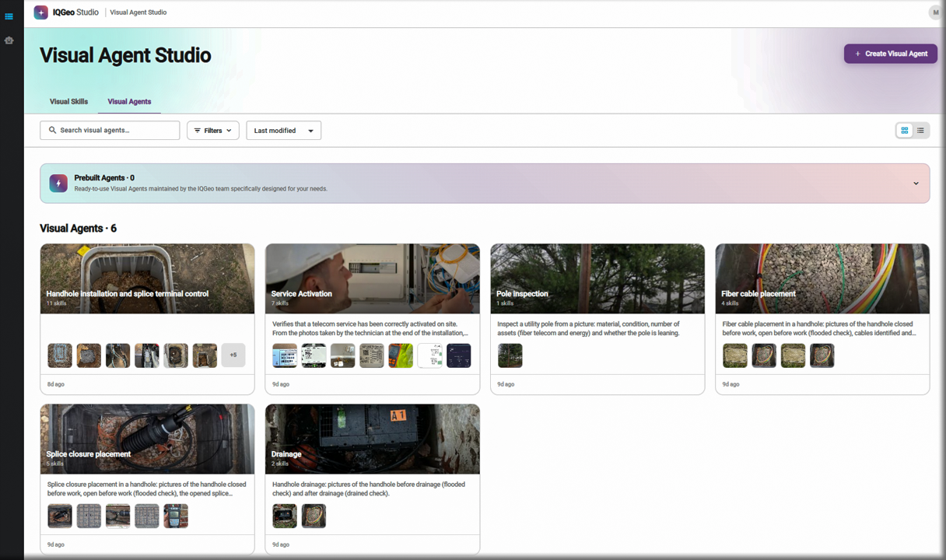The image size is (946, 560).
Task: Focus the Search visual agents field
Action: 110,131
